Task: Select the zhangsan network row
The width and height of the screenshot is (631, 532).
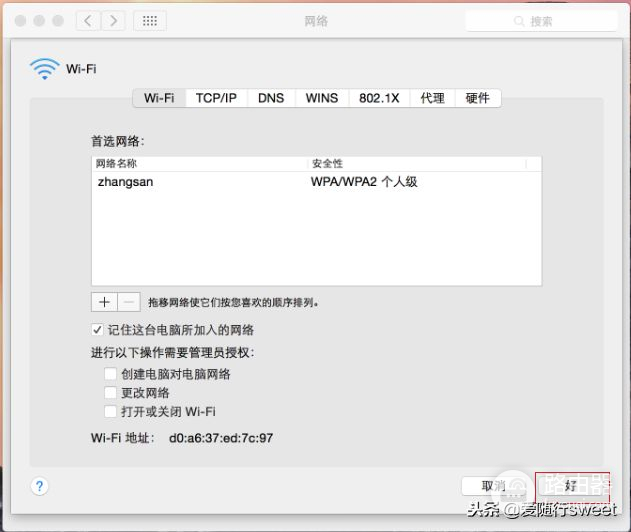Action: click(x=315, y=183)
